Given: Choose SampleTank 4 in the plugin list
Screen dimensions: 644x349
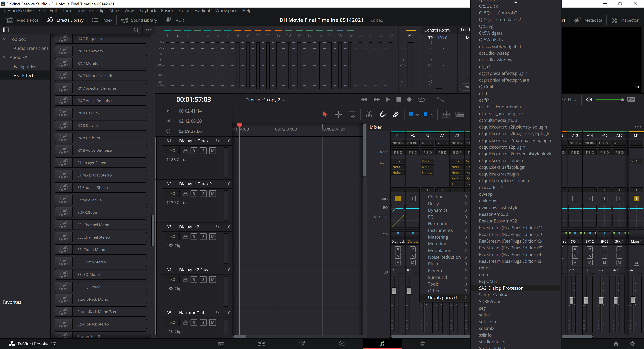Looking at the screenshot, I should pos(516,295).
